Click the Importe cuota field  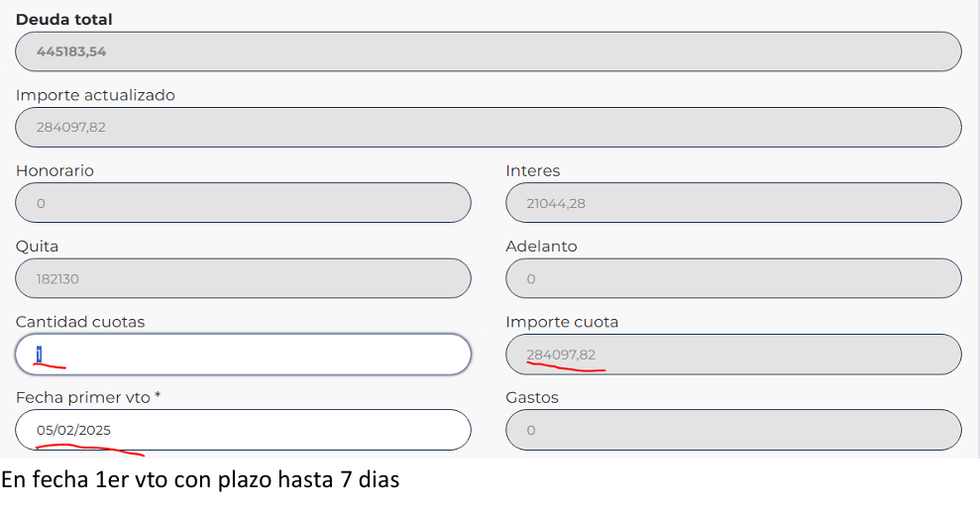732,355
